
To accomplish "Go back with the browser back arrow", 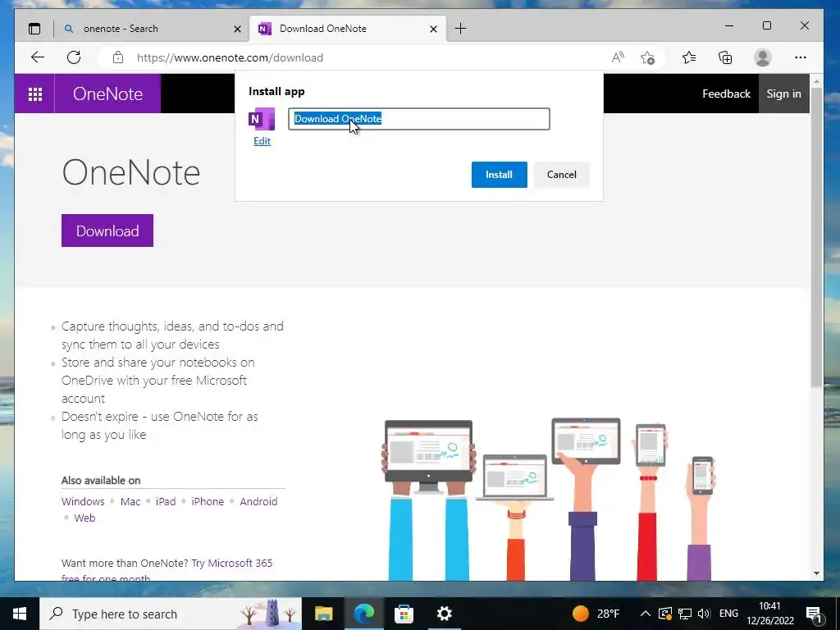I will pos(37,57).
